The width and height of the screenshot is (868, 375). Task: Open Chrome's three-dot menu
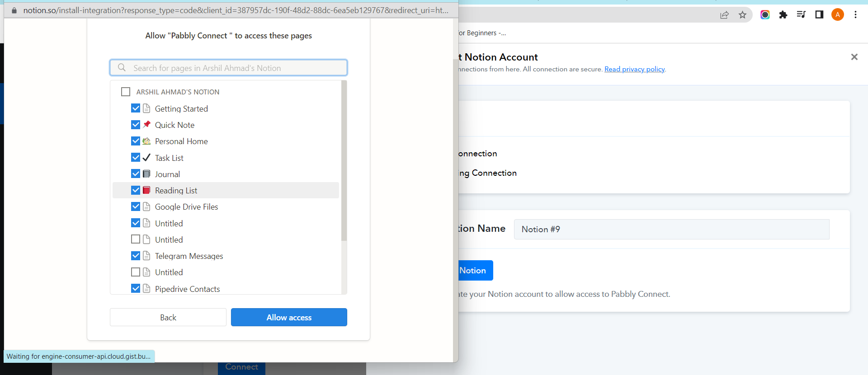click(x=855, y=15)
